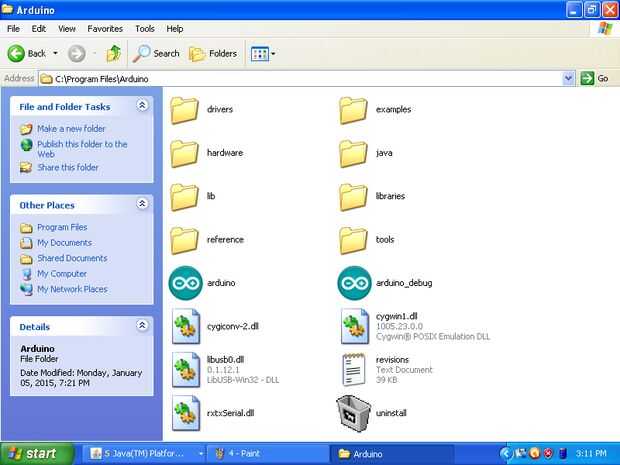Click the Arduino taskbar button
Image resolution: width=620 pixels, height=465 pixels.
391,454
